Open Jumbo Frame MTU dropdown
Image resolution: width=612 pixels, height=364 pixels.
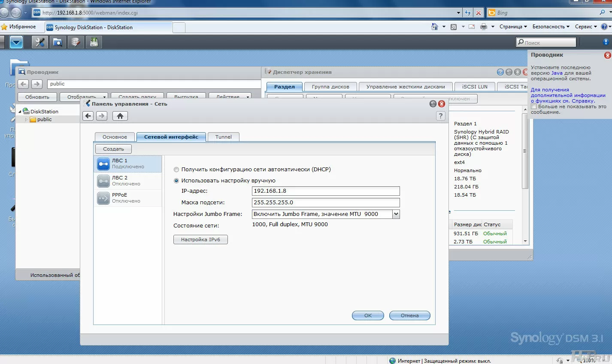(396, 214)
